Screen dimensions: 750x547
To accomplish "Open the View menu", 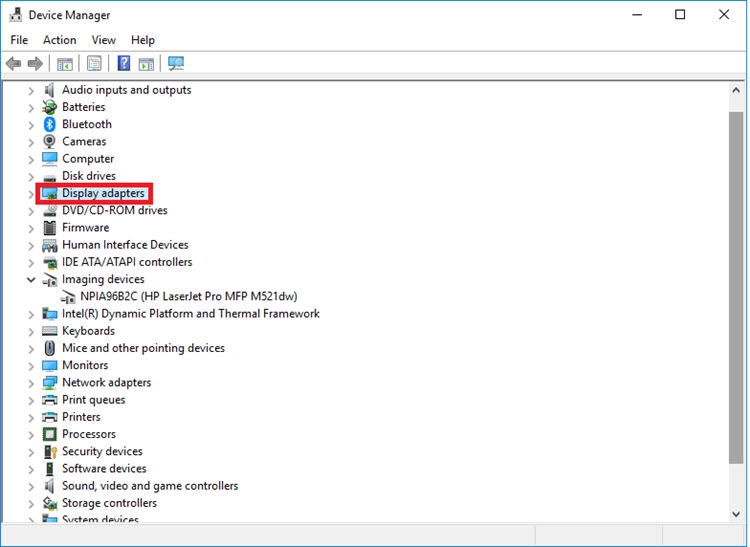I will pos(104,40).
